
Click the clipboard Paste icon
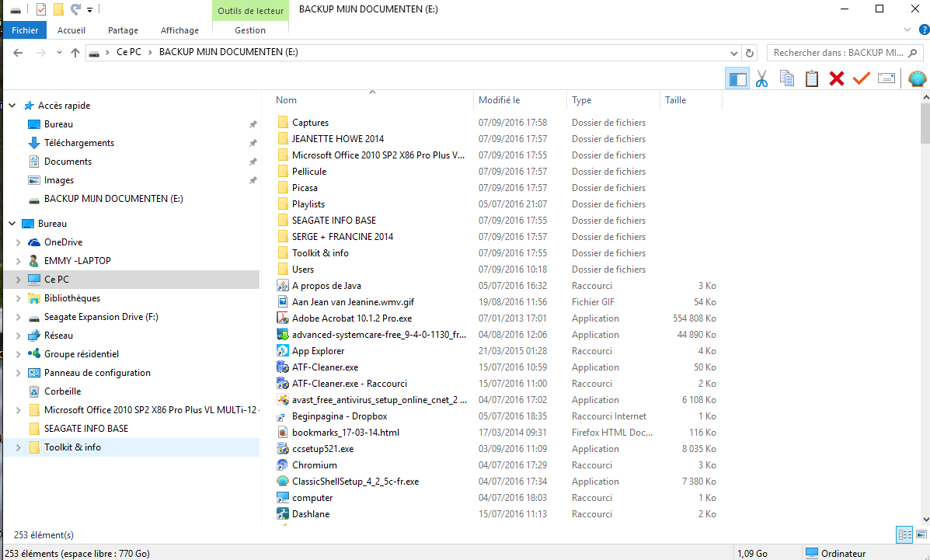812,78
